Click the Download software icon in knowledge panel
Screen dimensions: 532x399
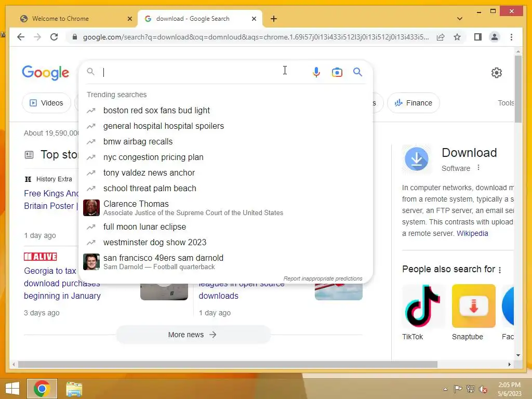click(x=417, y=159)
